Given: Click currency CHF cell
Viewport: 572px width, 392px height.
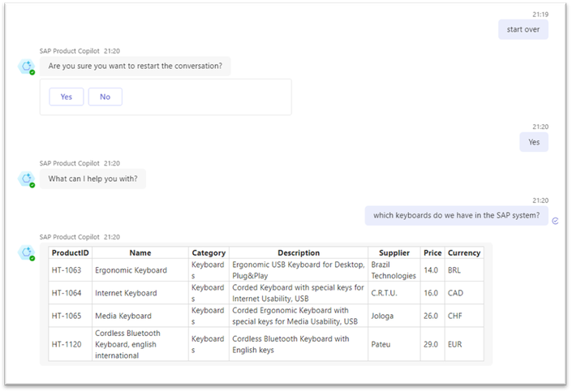Looking at the screenshot, I should pos(464,316).
